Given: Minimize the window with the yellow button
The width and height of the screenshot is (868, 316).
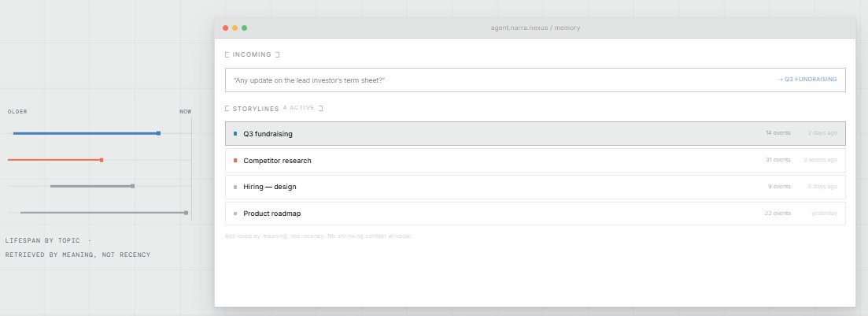Looking at the screenshot, I should click(x=235, y=28).
